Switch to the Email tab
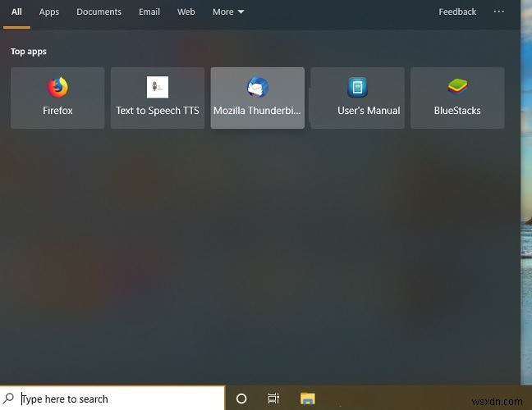Screen dimensions: 532x410 [149, 11]
